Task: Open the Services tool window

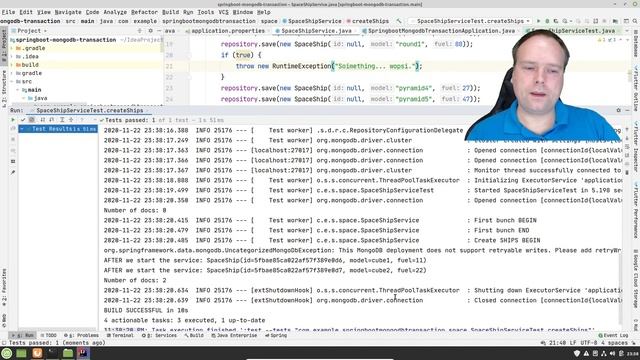Action: click(x=159, y=336)
